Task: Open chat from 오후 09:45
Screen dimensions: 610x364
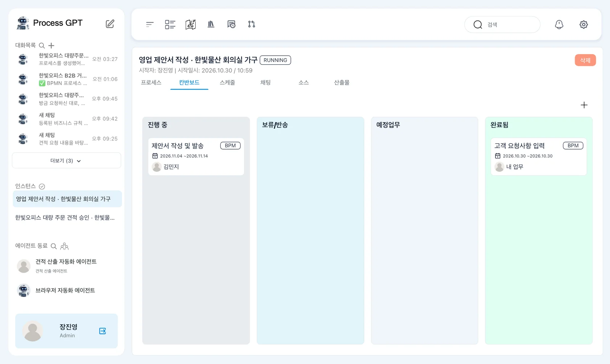Action: pyautogui.click(x=67, y=99)
